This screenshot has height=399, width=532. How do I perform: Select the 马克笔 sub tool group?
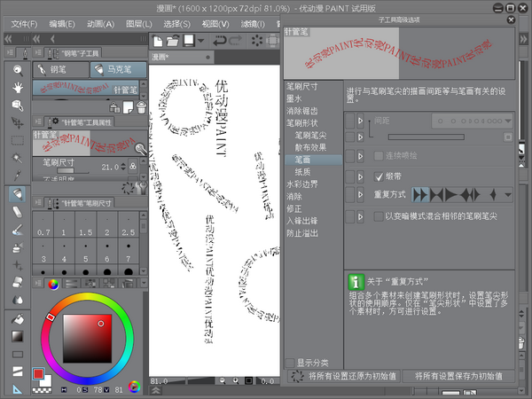pos(119,69)
